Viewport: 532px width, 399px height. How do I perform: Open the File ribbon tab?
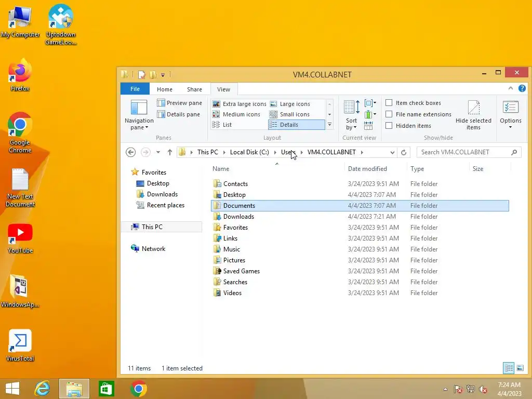135,89
